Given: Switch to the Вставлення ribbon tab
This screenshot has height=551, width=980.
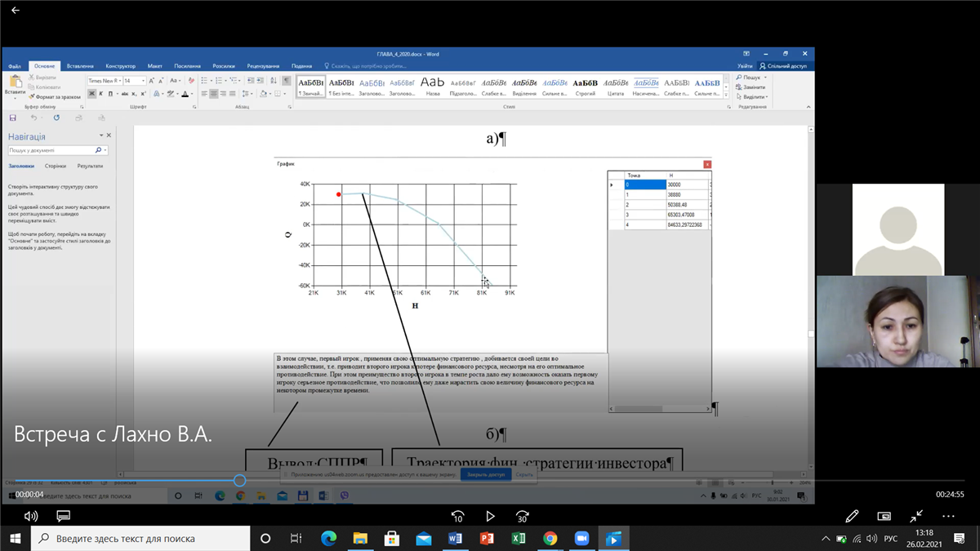Looking at the screenshot, I should coord(80,66).
